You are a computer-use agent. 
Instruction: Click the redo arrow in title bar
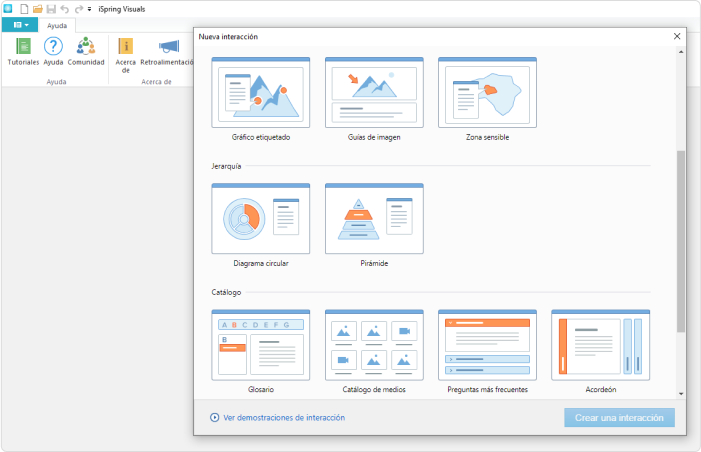[79, 9]
